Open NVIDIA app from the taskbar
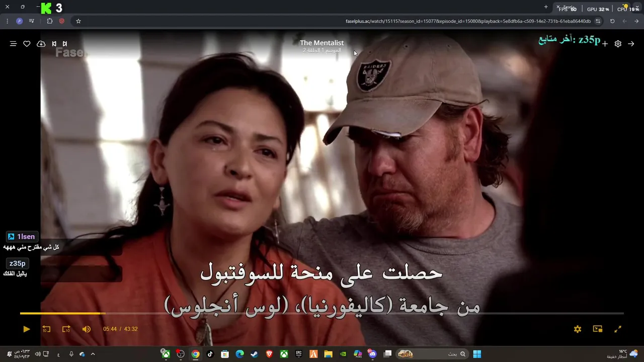Viewport: 644px width, 362px height. (x=343, y=354)
